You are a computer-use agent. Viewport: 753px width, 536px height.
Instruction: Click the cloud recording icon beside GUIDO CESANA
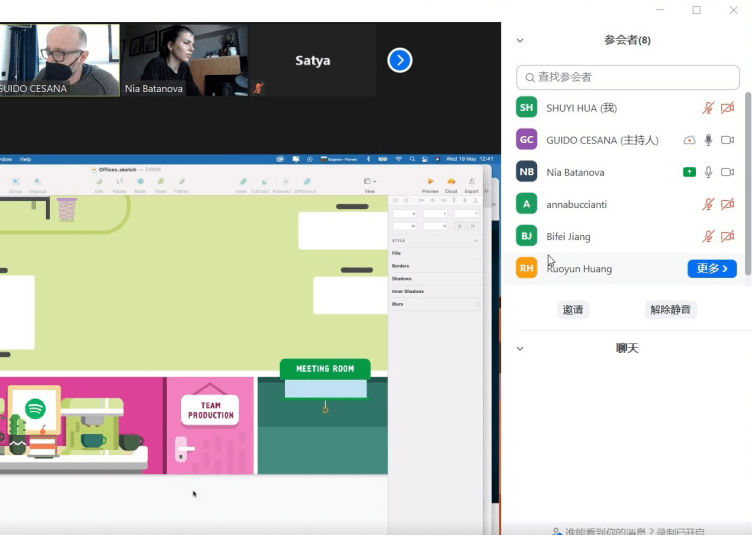click(689, 140)
